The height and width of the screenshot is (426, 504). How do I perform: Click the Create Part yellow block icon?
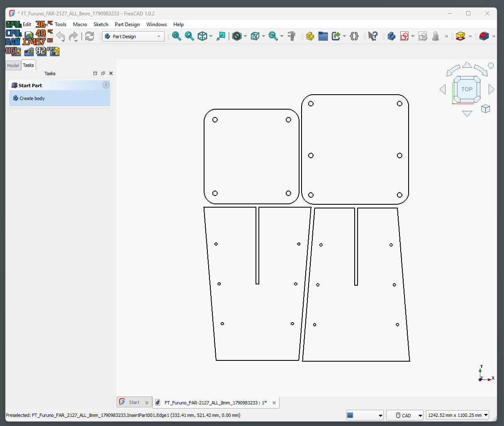pos(310,36)
